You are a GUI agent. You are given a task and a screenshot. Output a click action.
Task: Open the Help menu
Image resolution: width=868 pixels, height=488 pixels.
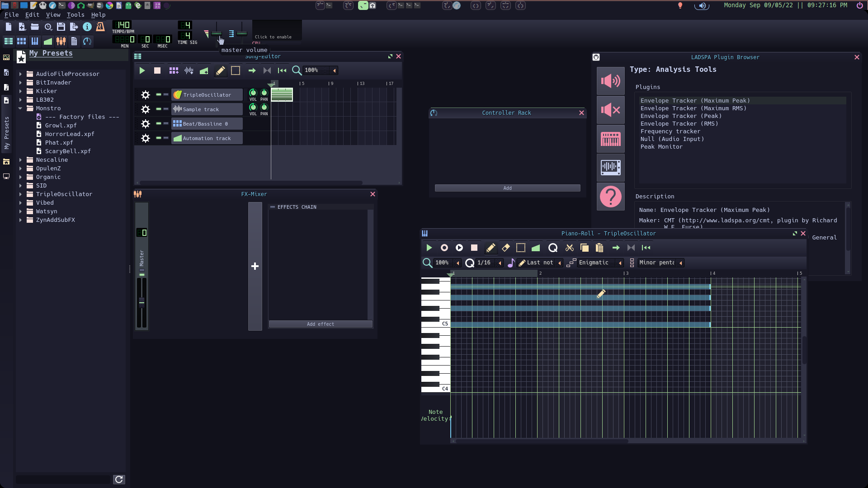click(98, 15)
